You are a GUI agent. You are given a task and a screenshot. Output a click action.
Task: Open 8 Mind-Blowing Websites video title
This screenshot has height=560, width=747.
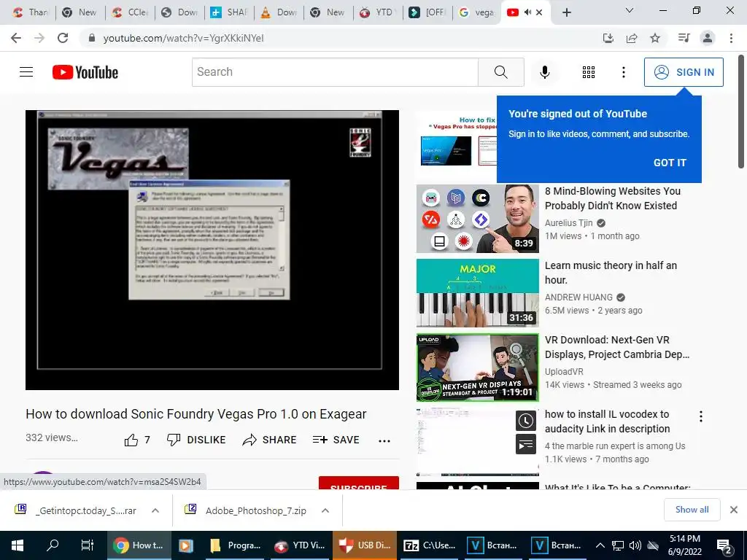pos(613,198)
